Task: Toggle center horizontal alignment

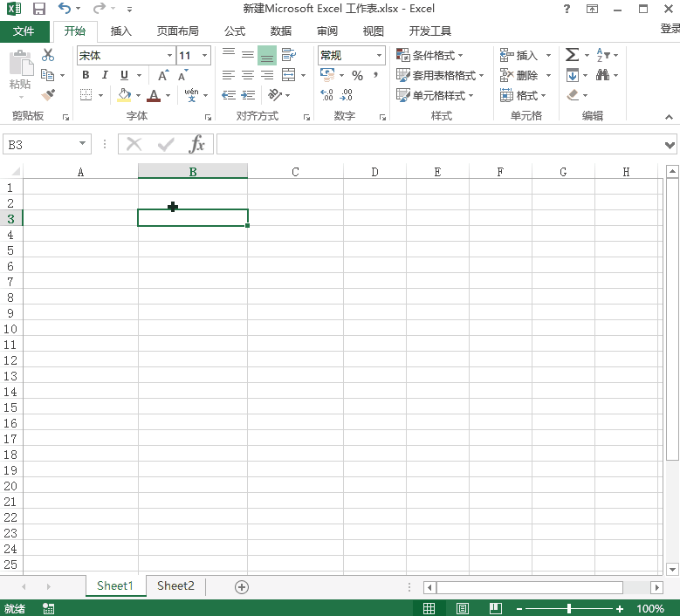Action: click(x=248, y=75)
